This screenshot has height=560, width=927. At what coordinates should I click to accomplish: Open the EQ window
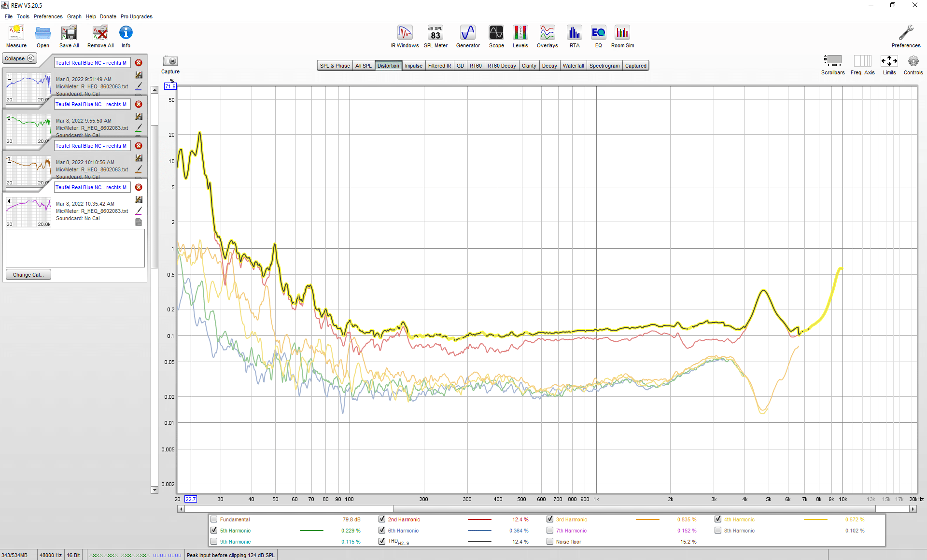pyautogui.click(x=598, y=37)
